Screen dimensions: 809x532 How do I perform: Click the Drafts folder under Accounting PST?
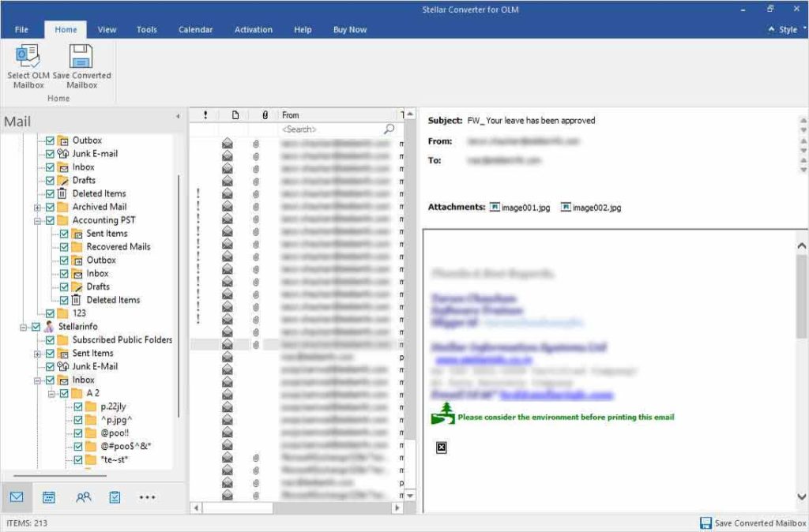tap(98, 287)
